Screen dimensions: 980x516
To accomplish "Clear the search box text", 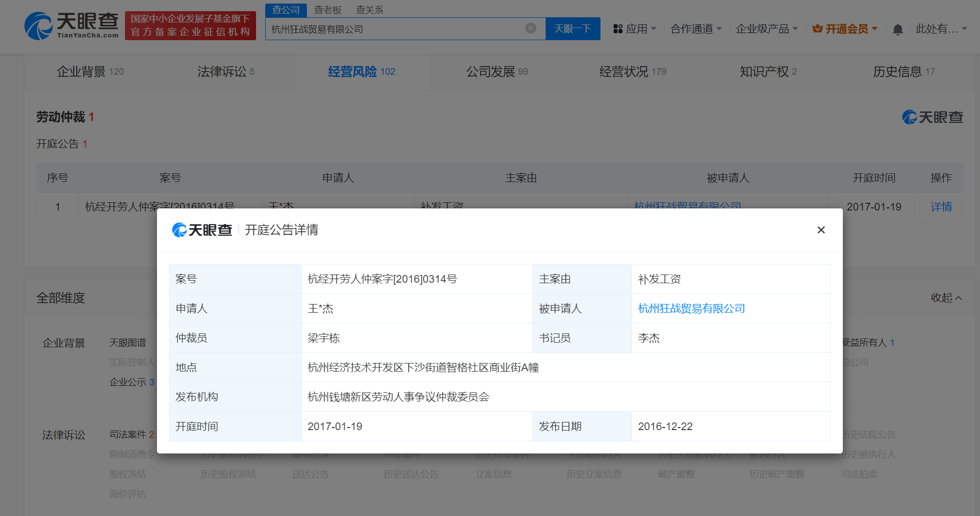I will click(x=531, y=28).
